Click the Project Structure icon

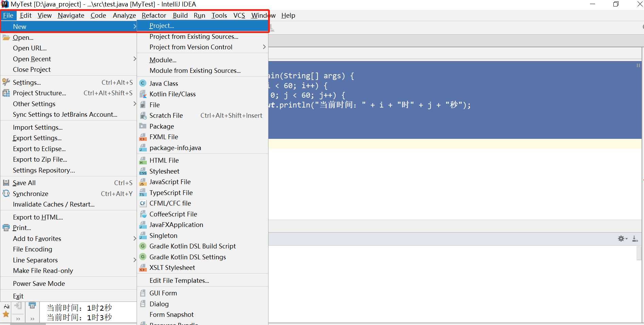coord(6,93)
